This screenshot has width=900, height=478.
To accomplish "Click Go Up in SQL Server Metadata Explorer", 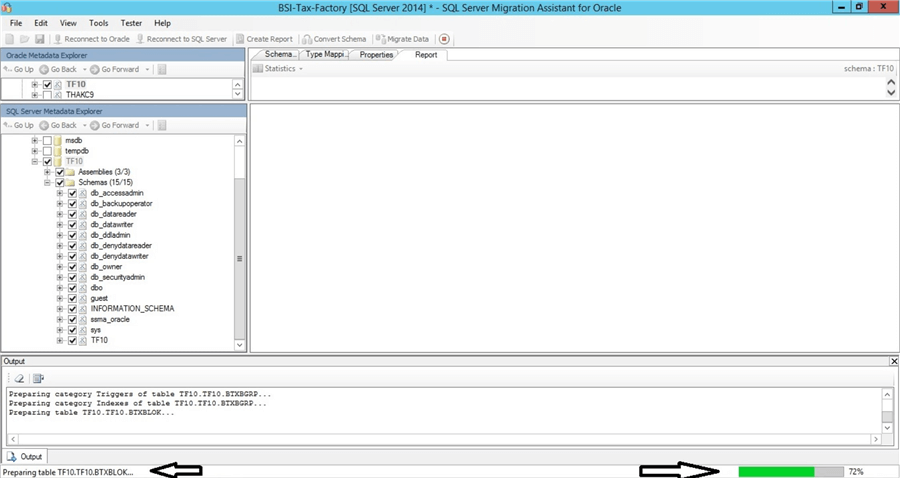I will click(18, 125).
